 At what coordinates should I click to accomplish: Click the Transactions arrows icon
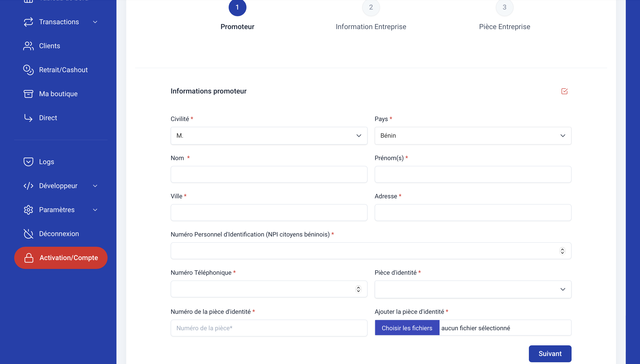pos(28,22)
